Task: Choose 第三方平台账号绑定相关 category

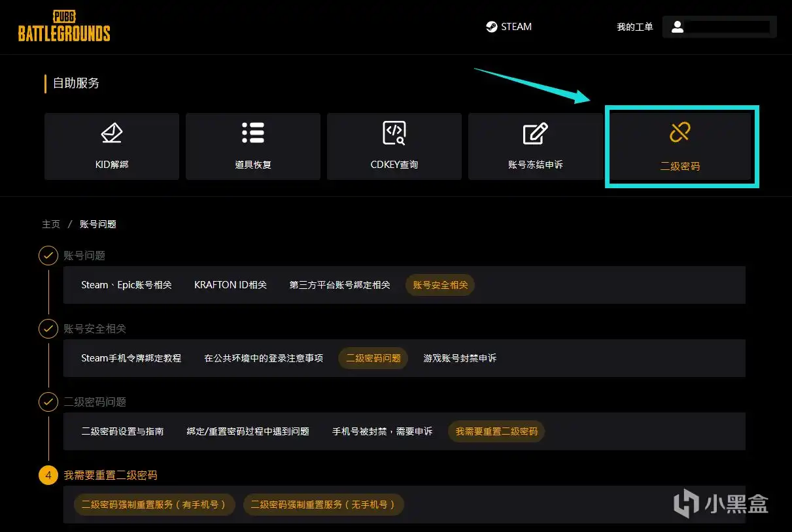Action: pyautogui.click(x=339, y=285)
